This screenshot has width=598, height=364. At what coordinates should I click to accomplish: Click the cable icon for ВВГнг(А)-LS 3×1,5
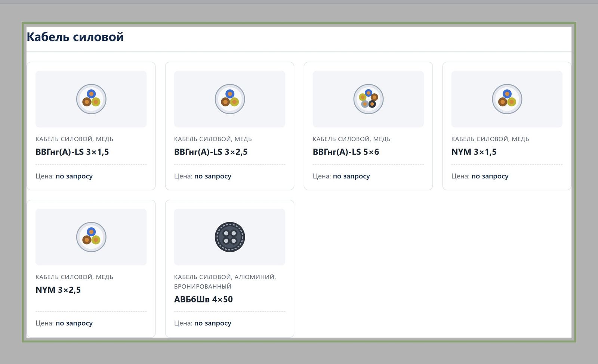coord(91,99)
